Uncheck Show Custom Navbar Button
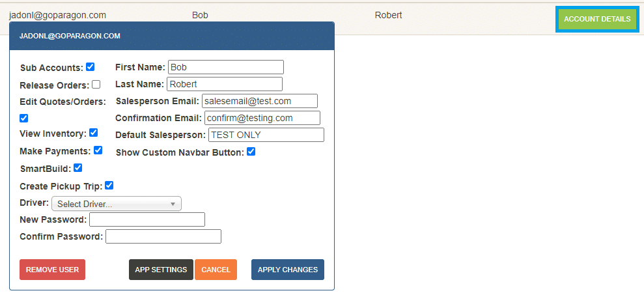Screen dimensions: 644x295 (x=251, y=152)
